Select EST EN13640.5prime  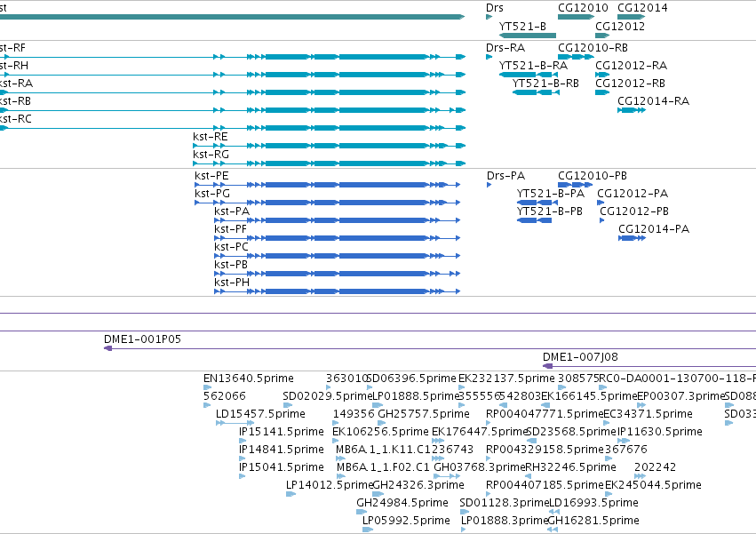[207, 387]
